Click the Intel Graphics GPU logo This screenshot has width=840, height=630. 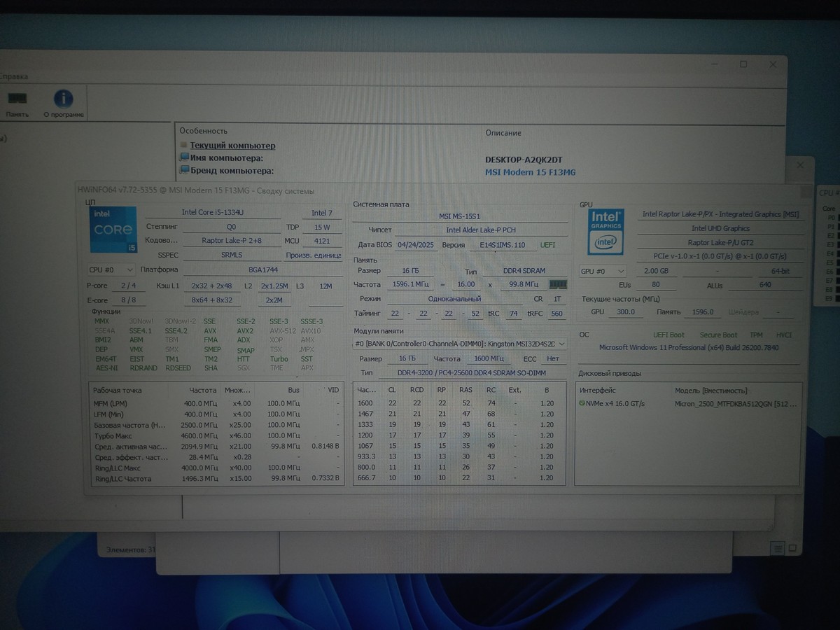click(x=606, y=230)
